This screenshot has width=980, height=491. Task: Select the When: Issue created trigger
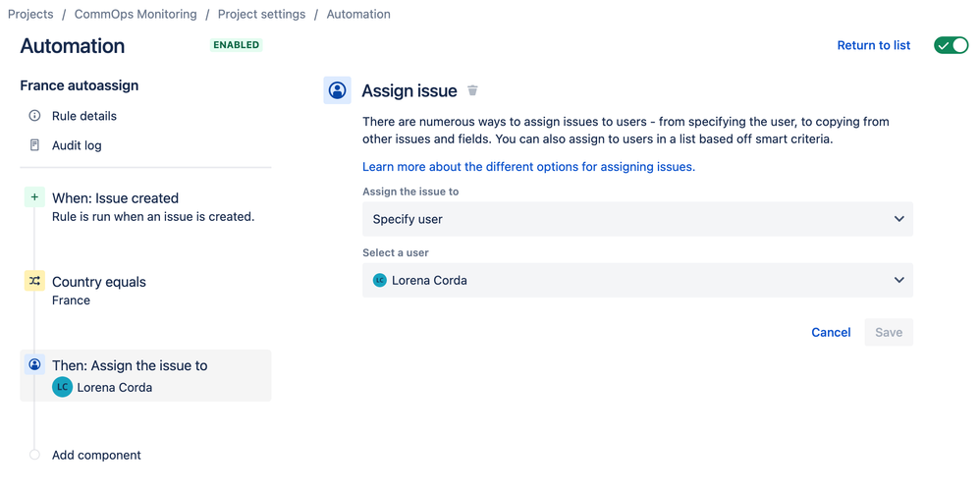(x=115, y=198)
